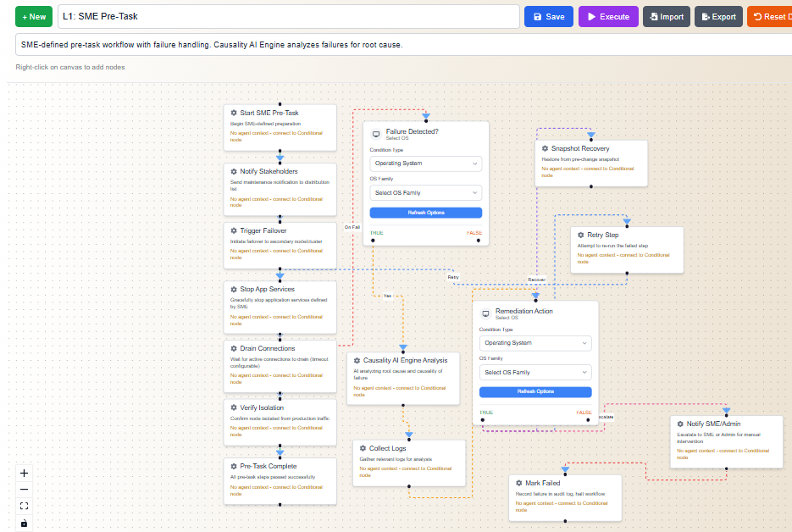Click Refresh Options in Failure Detected node
Screen dimensions: 792x532
tap(425, 212)
